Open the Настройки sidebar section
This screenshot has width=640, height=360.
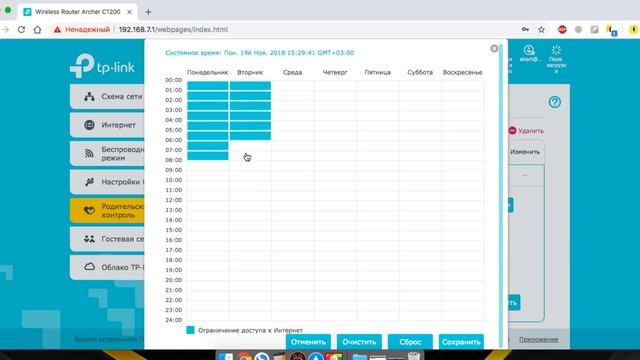point(107,182)
